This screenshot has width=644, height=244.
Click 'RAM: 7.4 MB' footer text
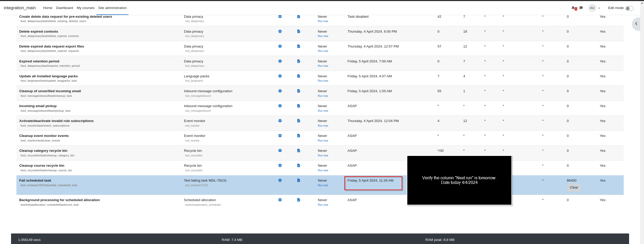[x=232, y=240]
